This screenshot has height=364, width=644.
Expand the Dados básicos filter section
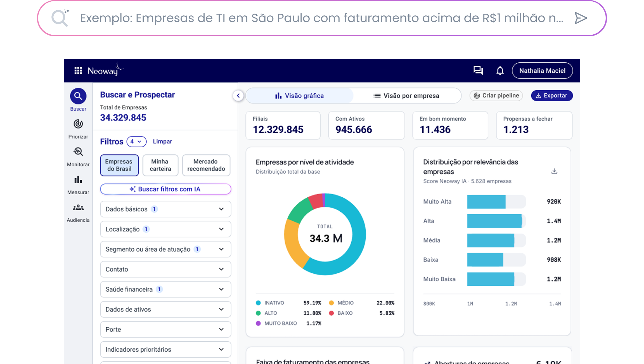166,209
